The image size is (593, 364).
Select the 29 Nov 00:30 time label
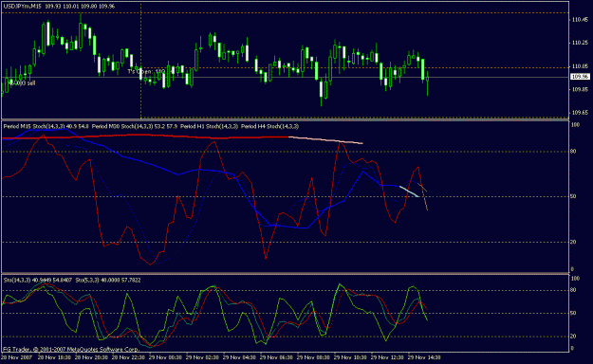pyautogui.click(x=165, y=357)
